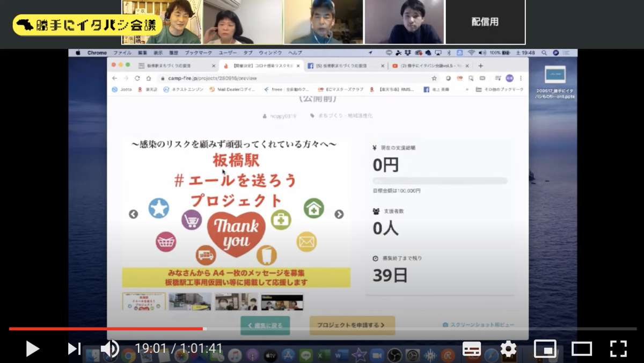Play the YouTube video
644x363 pixels.
tap(32, 349)
